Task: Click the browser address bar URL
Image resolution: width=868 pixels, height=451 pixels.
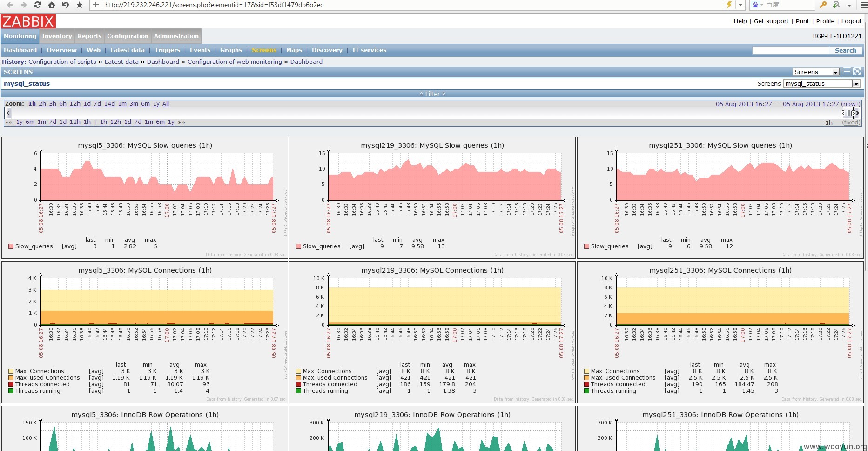Action: click(x=214, y=5)
